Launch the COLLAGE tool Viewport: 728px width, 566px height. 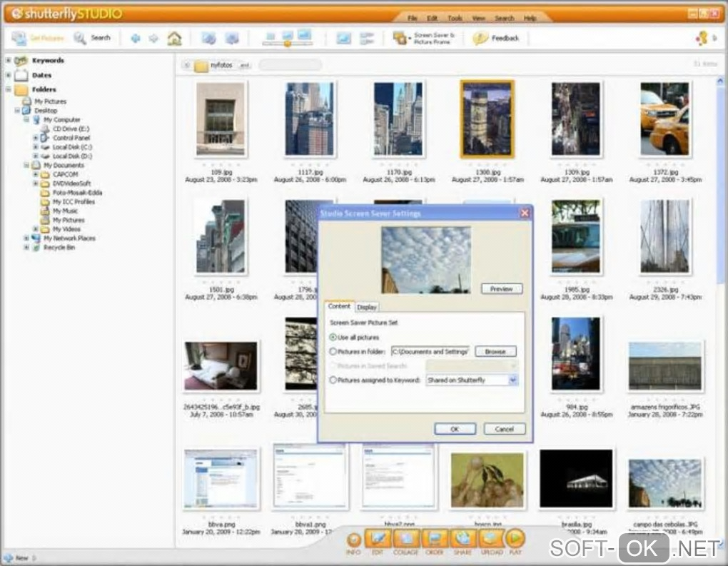[x=406, y=540]
